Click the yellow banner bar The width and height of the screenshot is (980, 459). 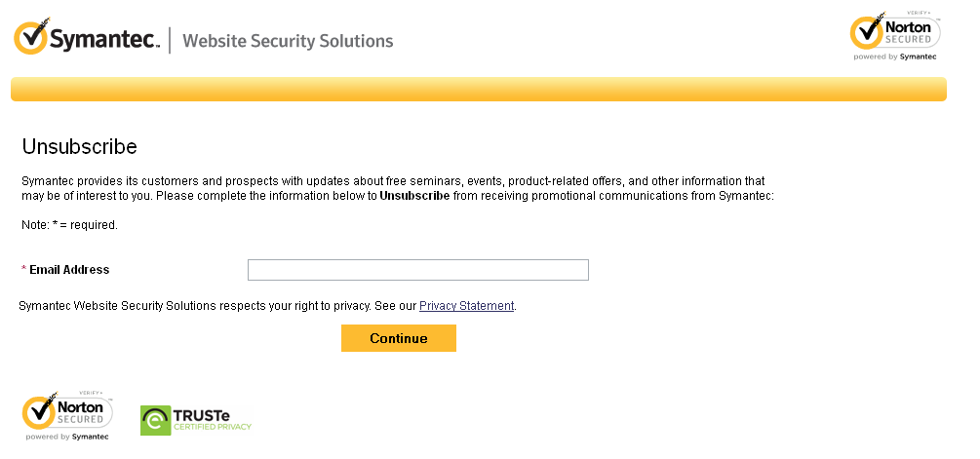pyautogui.click(x=478, y=90)
